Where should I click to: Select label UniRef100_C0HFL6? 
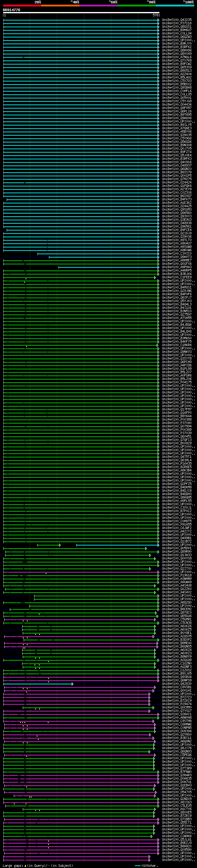[x=177, y=91]
